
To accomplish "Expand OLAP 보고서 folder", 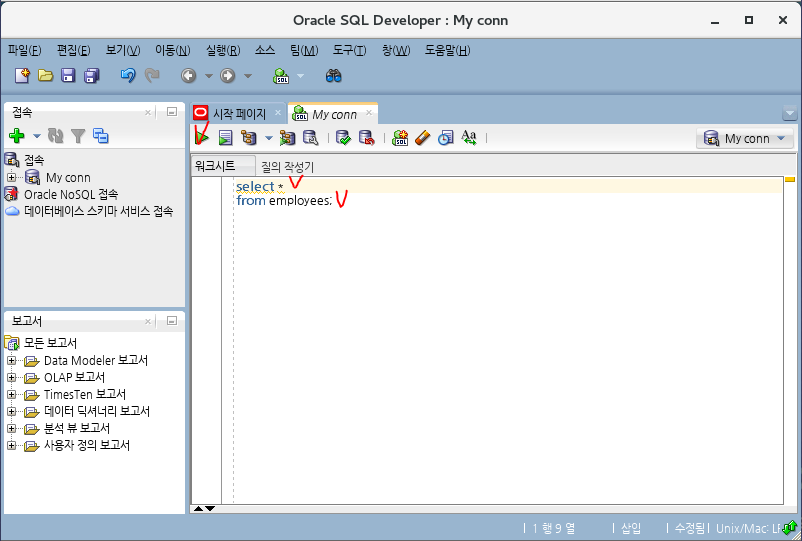I will pos(11,377).
